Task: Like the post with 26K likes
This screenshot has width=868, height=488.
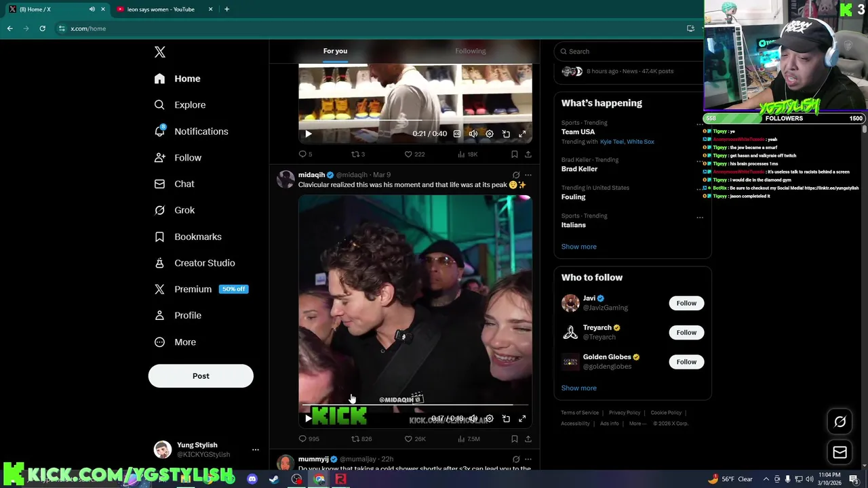Action: (415, 439)
